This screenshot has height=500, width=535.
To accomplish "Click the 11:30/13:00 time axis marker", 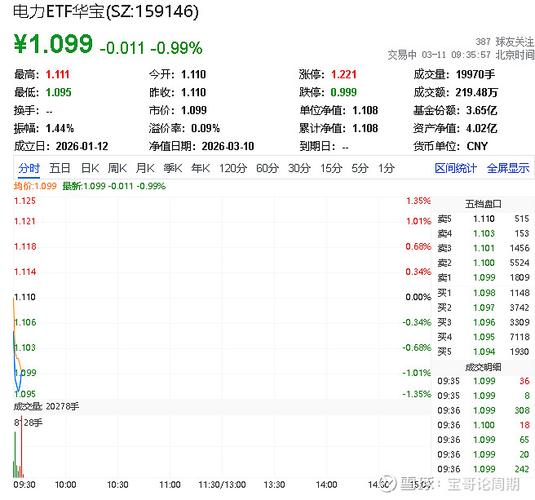I will (x=222, y=485).
